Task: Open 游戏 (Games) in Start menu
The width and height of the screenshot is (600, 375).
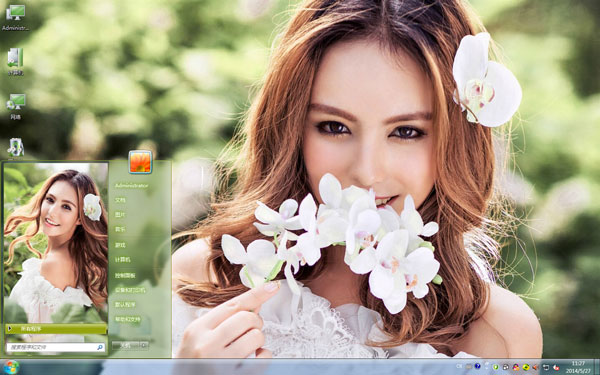Action: pyautogui.click(x=120, y=245)
